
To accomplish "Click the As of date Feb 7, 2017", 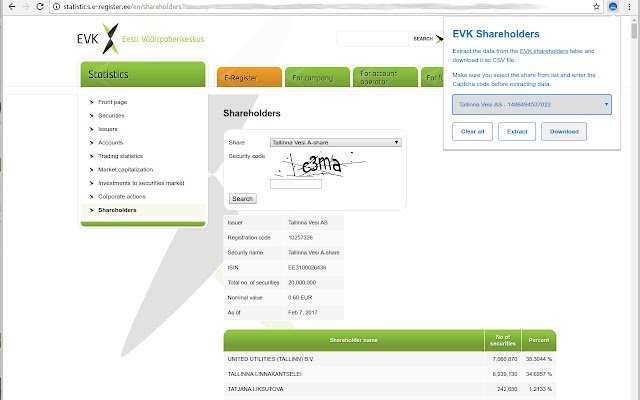I will coord(302,313).
